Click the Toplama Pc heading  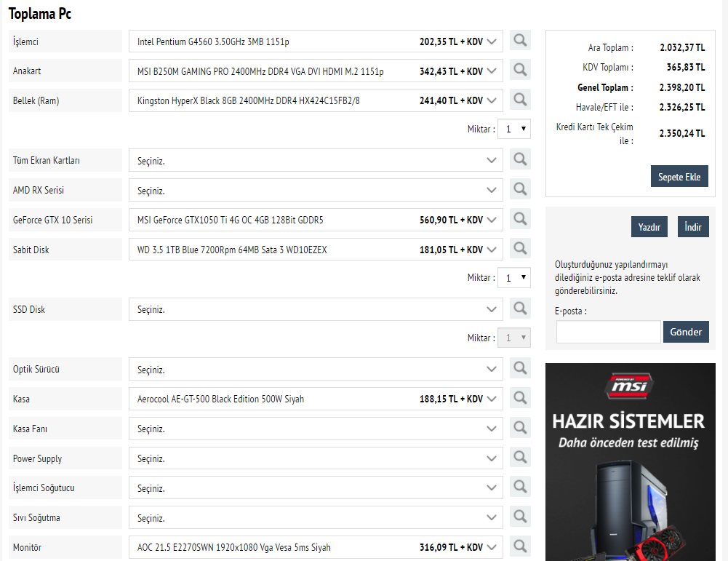click(40, 14)
